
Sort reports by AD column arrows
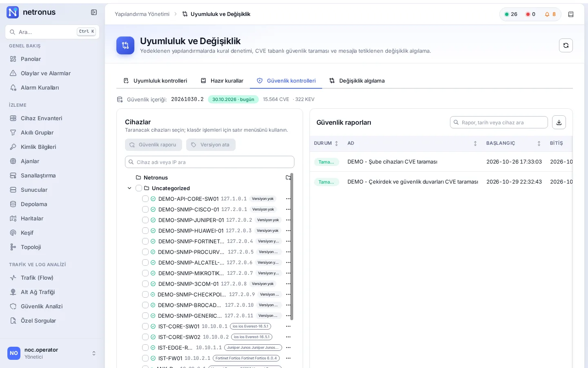[x=475, y=144]
